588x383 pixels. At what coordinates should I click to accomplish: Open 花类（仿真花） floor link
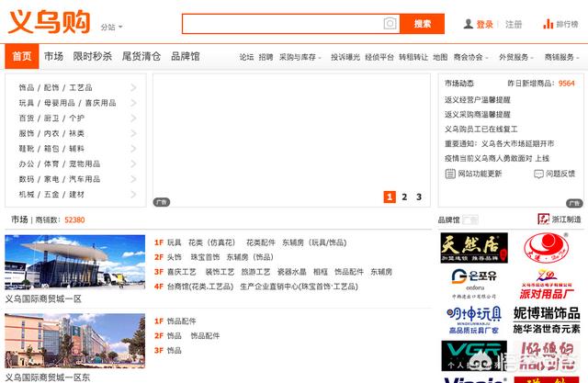coord(212,242)
